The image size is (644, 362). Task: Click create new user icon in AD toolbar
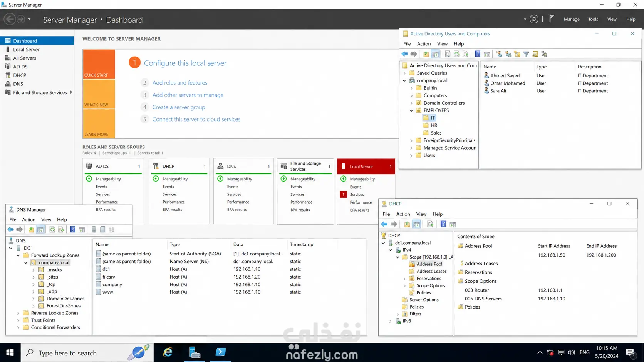(499, 54)
